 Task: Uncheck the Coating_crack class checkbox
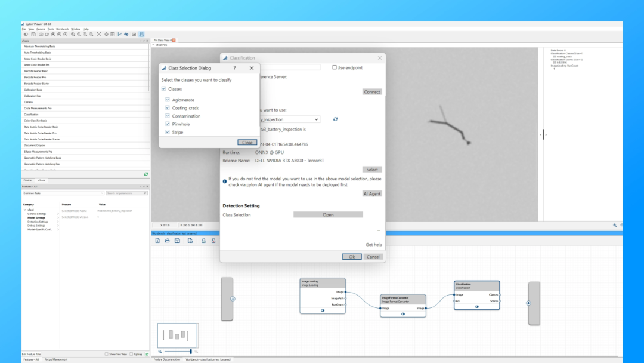tap(168, 108)
